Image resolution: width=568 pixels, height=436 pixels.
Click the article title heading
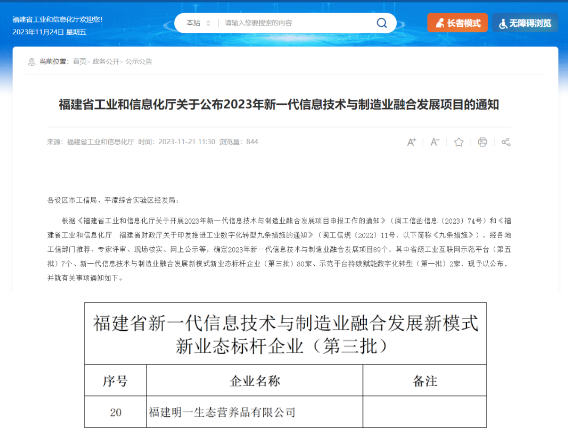pyautogui.click(x=279, y=105)
